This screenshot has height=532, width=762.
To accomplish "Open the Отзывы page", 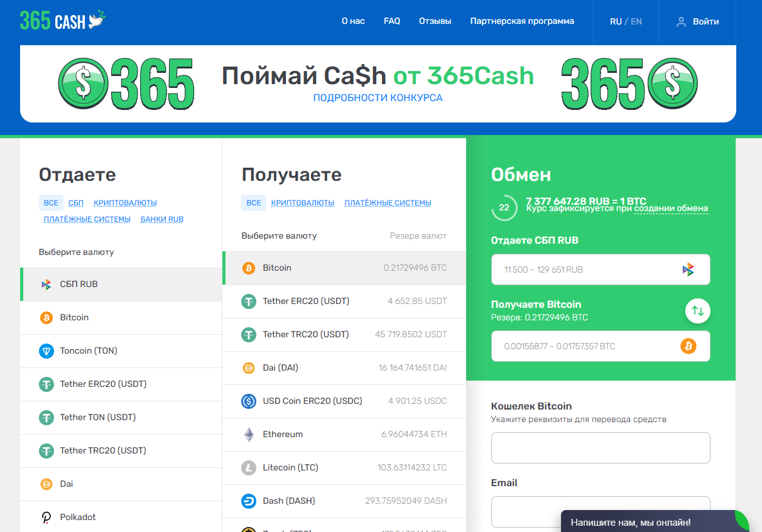I will tap(435, 21).
